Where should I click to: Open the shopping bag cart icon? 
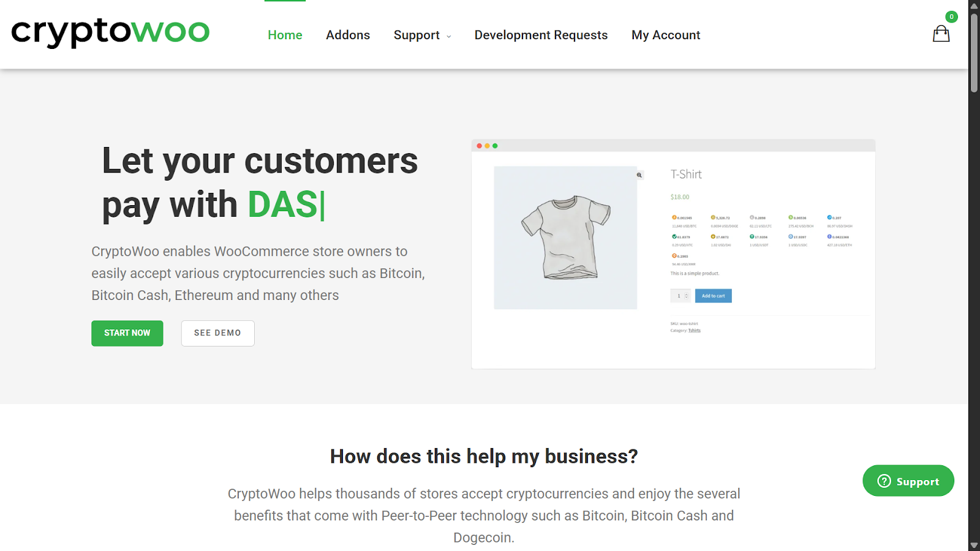pos(941,34)
